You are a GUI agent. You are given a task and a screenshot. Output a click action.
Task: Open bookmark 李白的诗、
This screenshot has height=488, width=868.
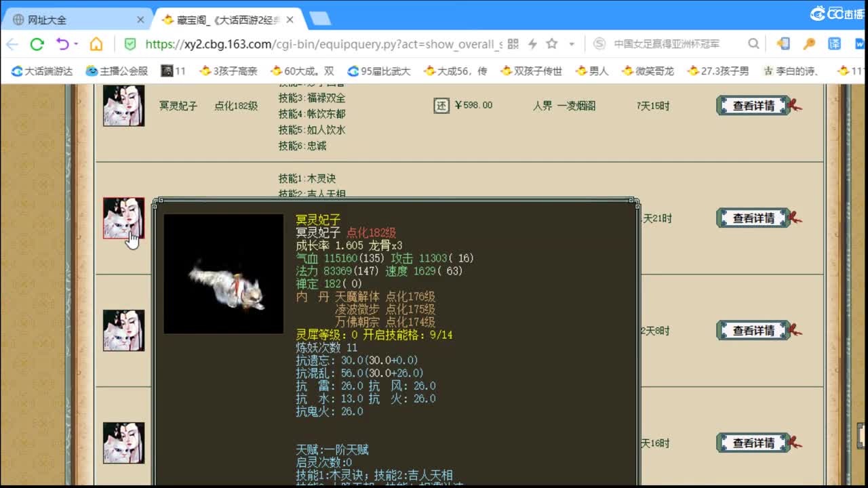791,70
